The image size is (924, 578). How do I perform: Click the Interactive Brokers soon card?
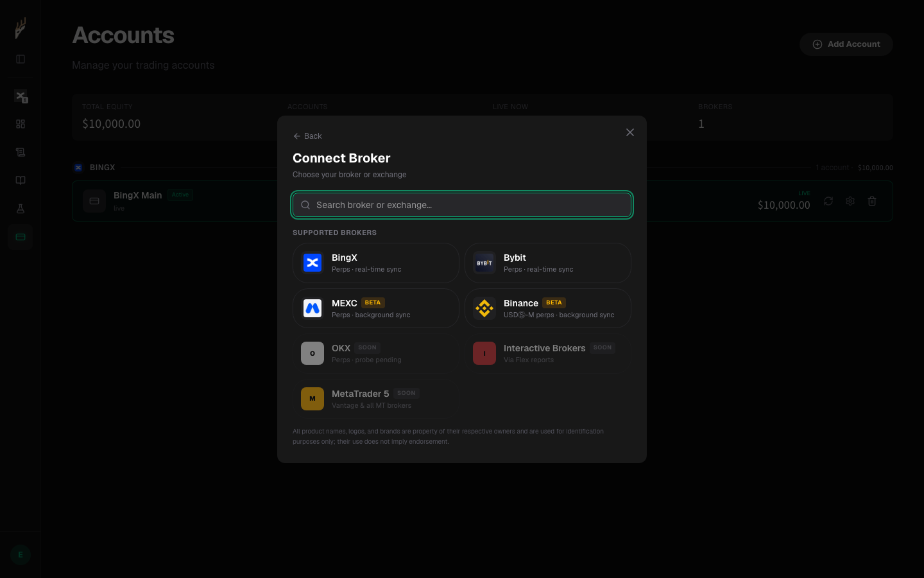pos(548,353)
